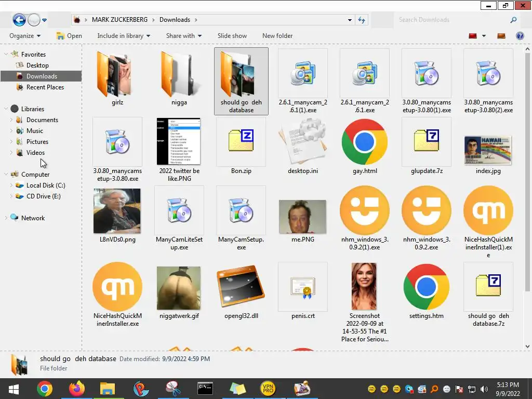This screenshot has height=399, width=532.
Task: Click Open in the command bar
Action: click(x=69, y=36)
